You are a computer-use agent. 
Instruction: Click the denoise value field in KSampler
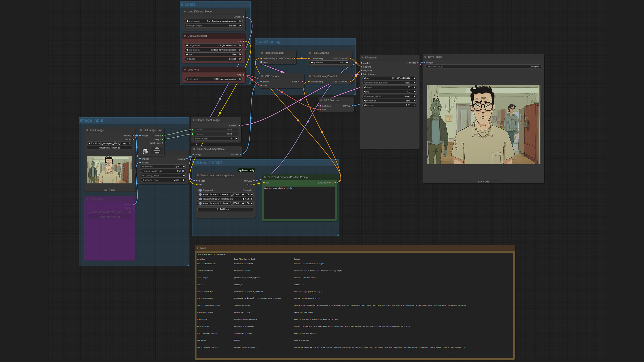390,105
